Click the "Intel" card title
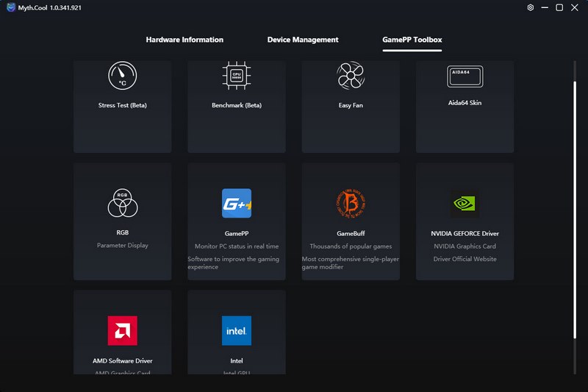This screenshot has height=392, width=588. (x=236, y=361)
